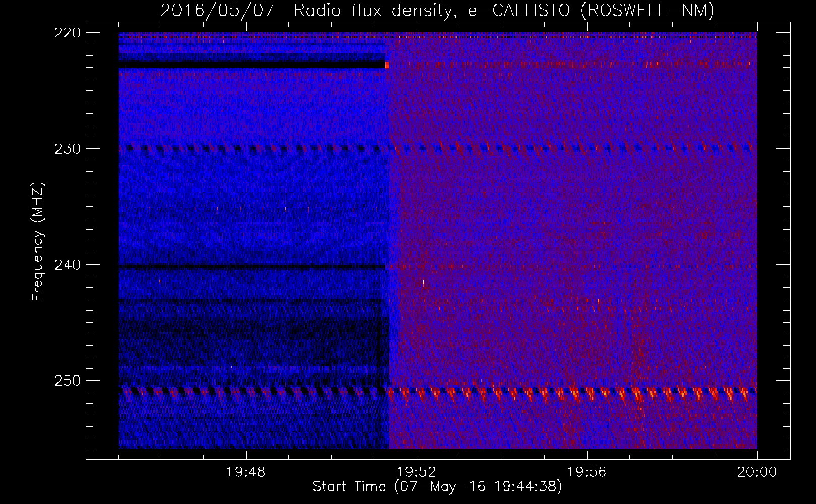
Task: Click the 19:56 time tick label
Action: (x=587, y=472)
